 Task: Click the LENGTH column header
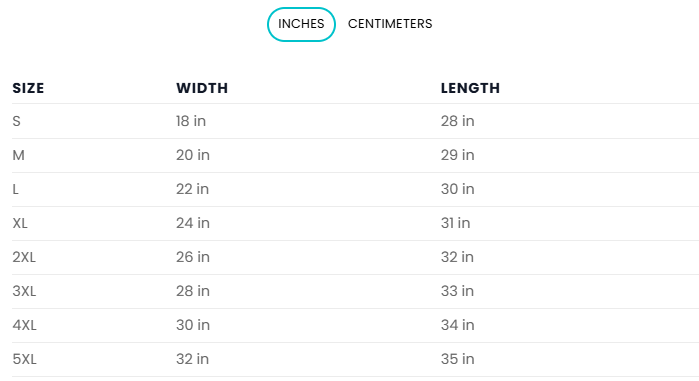tap(470, 88)
